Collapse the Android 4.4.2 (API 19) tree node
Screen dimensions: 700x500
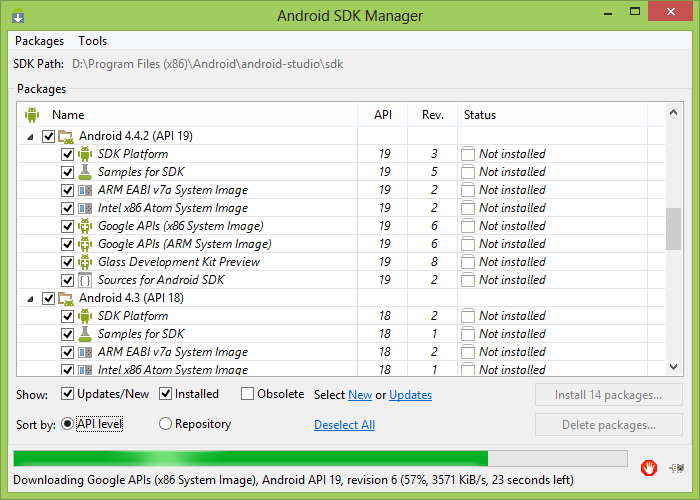[30, 137]
